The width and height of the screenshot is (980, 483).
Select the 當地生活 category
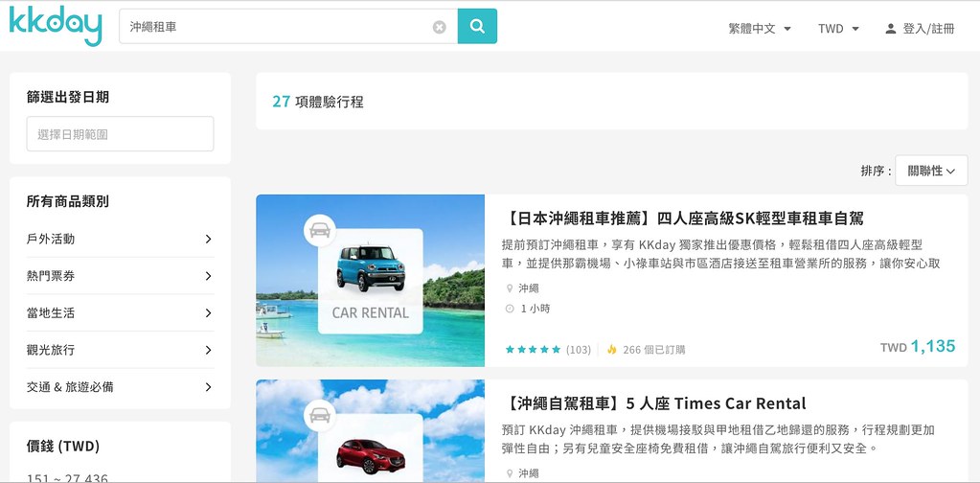click(120, 313)
